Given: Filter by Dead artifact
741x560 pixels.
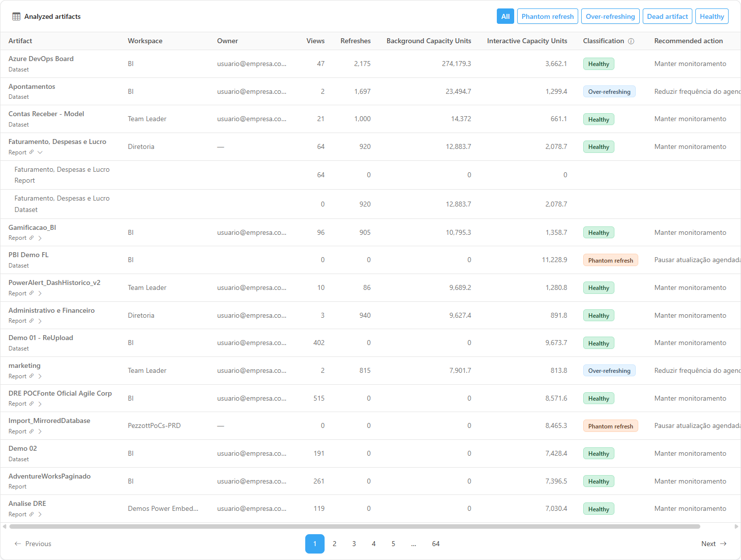Looking at the screenshot, I should click(667, 16).
